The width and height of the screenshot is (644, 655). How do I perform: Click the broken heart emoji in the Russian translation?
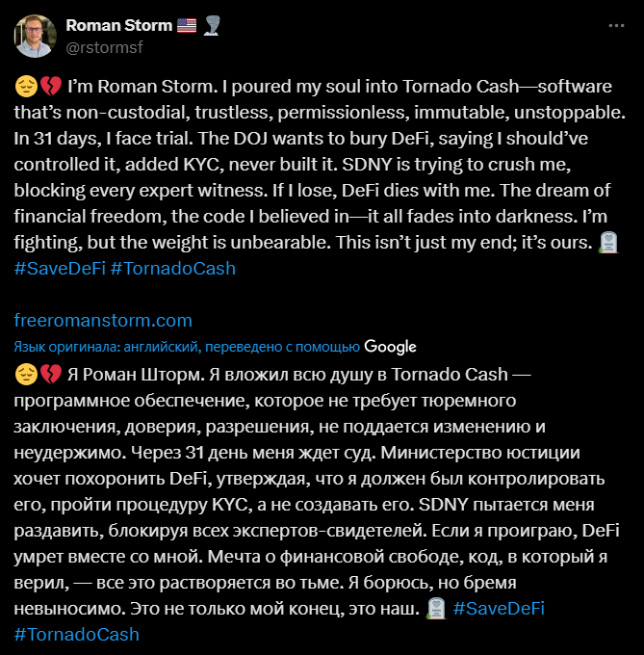click(x=50, y=373)
